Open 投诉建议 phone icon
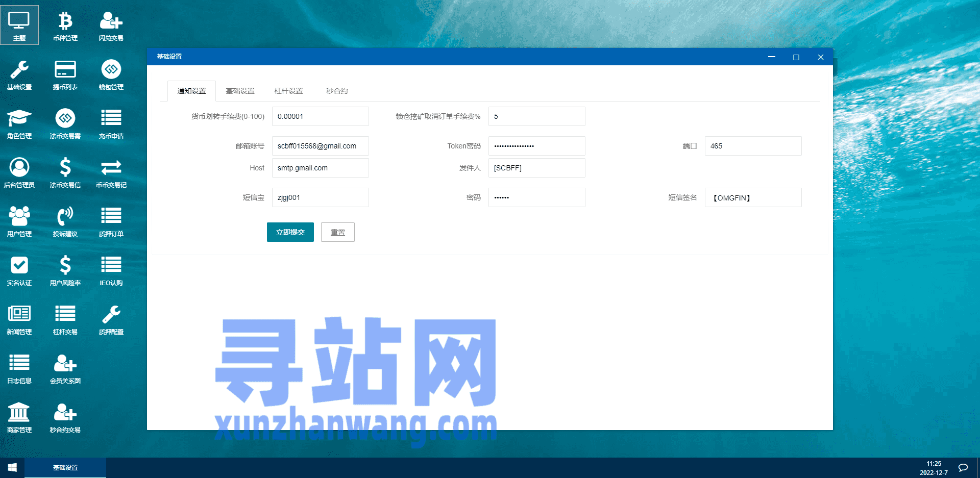 coord(65,221)
